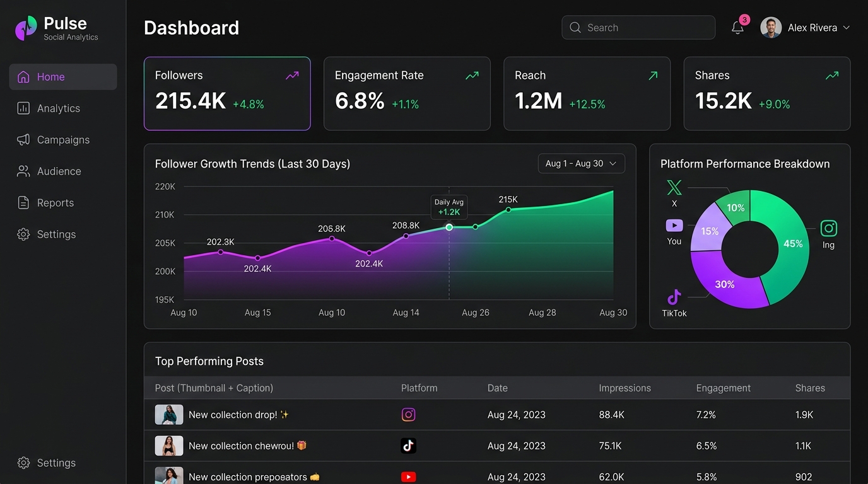
Task: Open Campaigns in sidebar
Action: click(x=63, y=140)
